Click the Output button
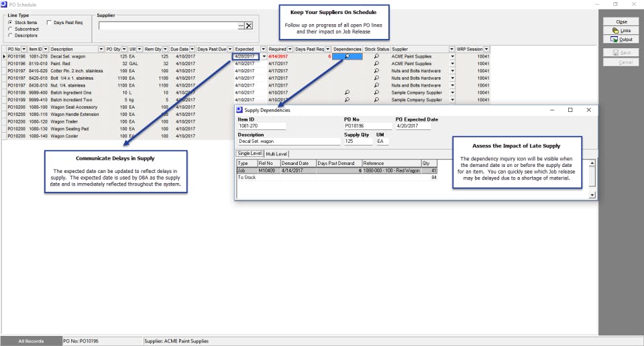The height and width of the screenshot is (346, 644). pyautogui.click(x=621, y=40)
